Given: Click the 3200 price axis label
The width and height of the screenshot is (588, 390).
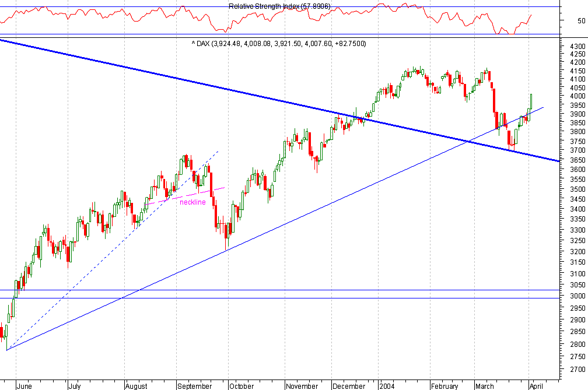Looking at the screenshot, I should coord(577,251).
